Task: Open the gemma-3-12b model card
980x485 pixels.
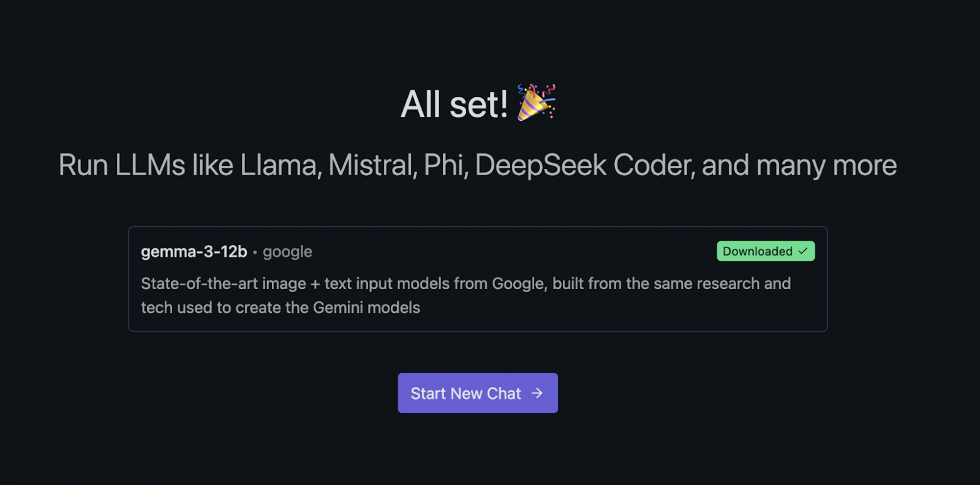Action: pyautogui.click(x=477, y=278)
